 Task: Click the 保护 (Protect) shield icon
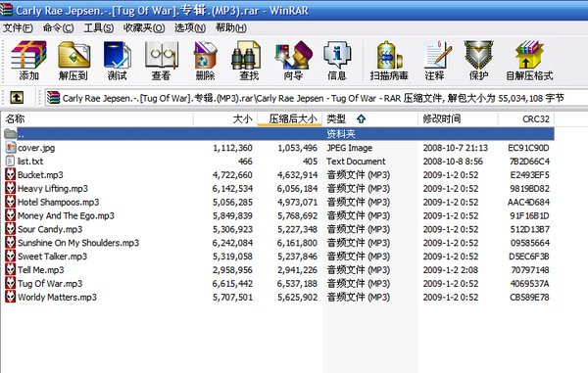(x=478, y=55)
